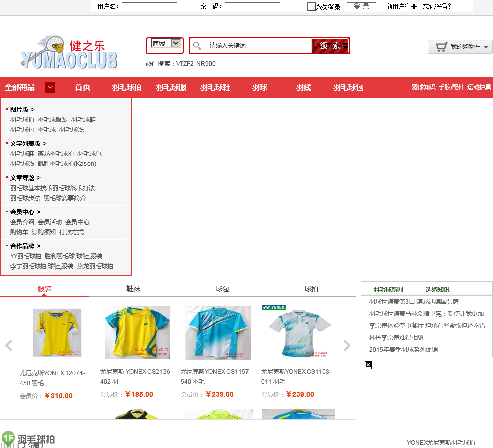Open the YONEX CS2136-402 shirt thumbnail

coord(137,332)
